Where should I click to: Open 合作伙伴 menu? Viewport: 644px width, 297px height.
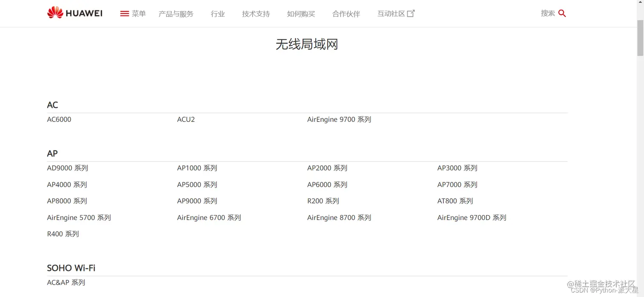[346, 14]
